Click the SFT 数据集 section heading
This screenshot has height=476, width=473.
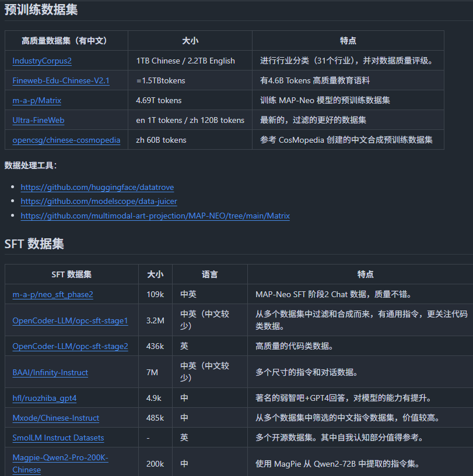34,244
